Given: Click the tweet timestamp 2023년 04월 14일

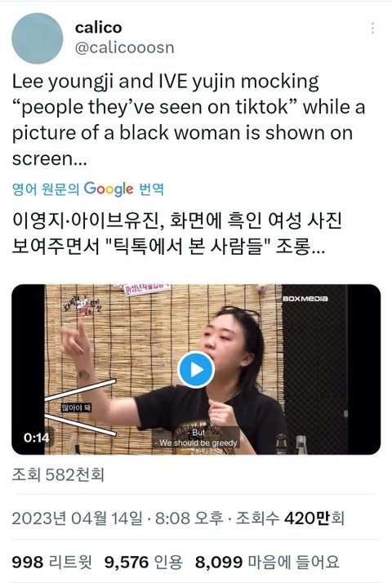Looking at the screenshot, I should pos(77,518).
